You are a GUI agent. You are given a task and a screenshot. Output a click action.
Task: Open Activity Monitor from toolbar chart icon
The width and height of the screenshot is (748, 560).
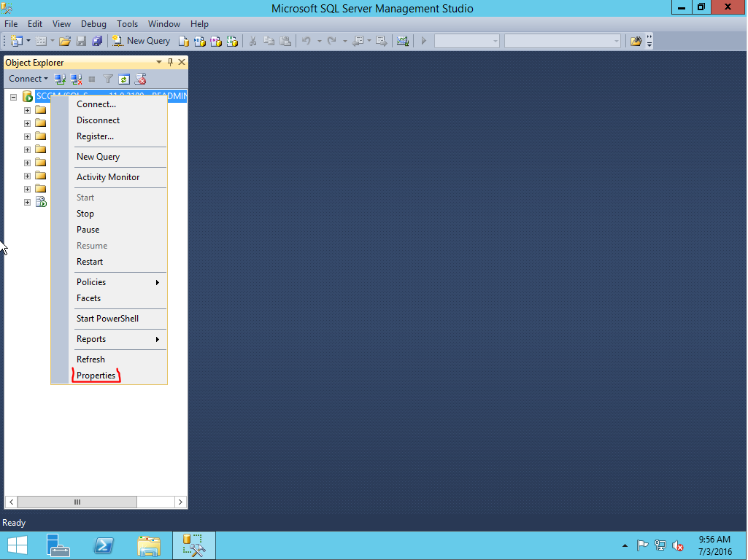[x=403, y=41]
